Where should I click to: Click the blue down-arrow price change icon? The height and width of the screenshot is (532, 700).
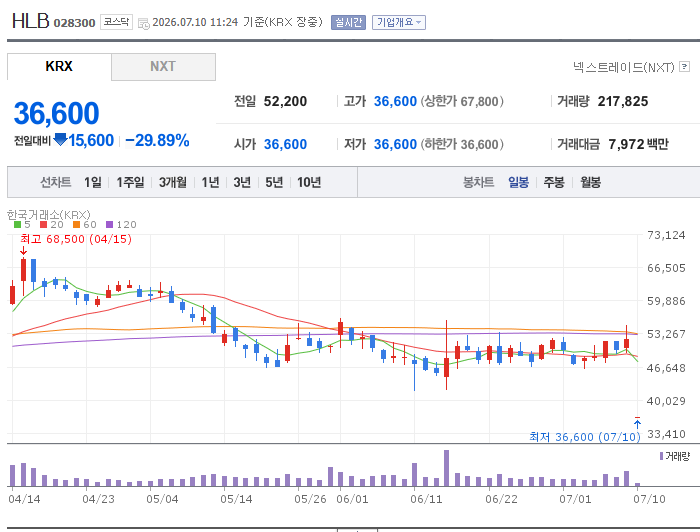tap(60, 140)
